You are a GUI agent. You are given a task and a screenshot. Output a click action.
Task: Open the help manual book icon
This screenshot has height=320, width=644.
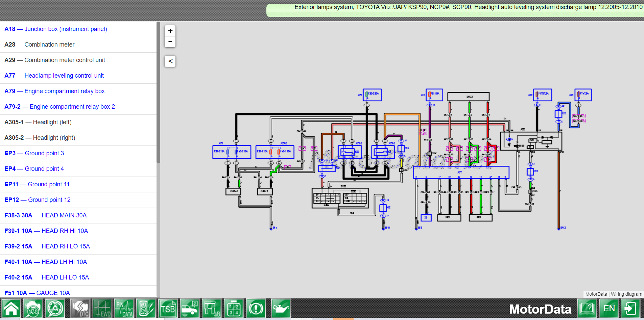[587, 309]
